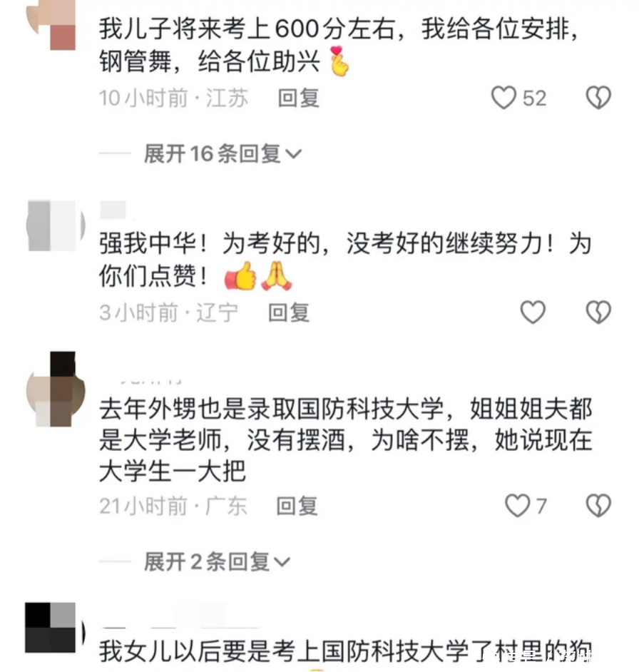Like the 钢管舞 comment with 52 likes

pyautogui.click(x=503, y=98)
